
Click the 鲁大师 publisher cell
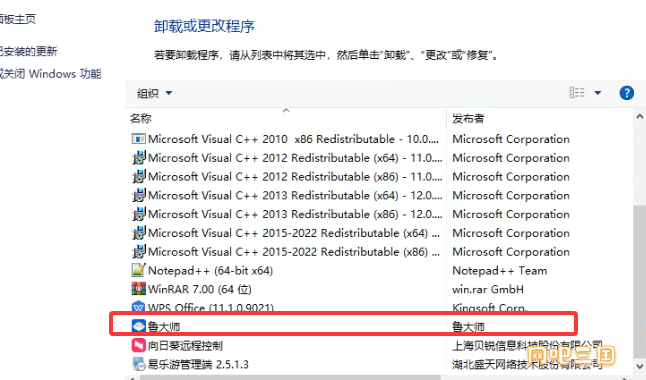468,327
